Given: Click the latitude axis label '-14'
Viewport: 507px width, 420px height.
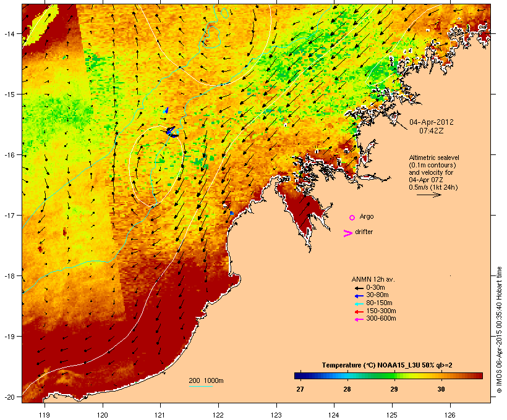Looking at the screenshot, I should tap(9, 34).
